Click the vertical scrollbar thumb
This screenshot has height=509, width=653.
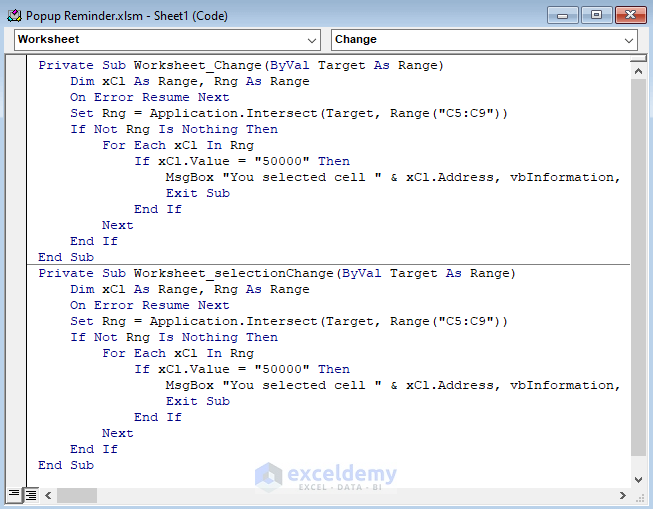(638, 267)
